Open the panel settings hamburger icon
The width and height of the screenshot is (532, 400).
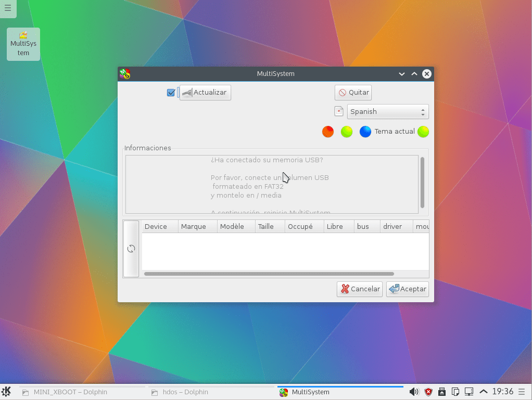(522, 392)
